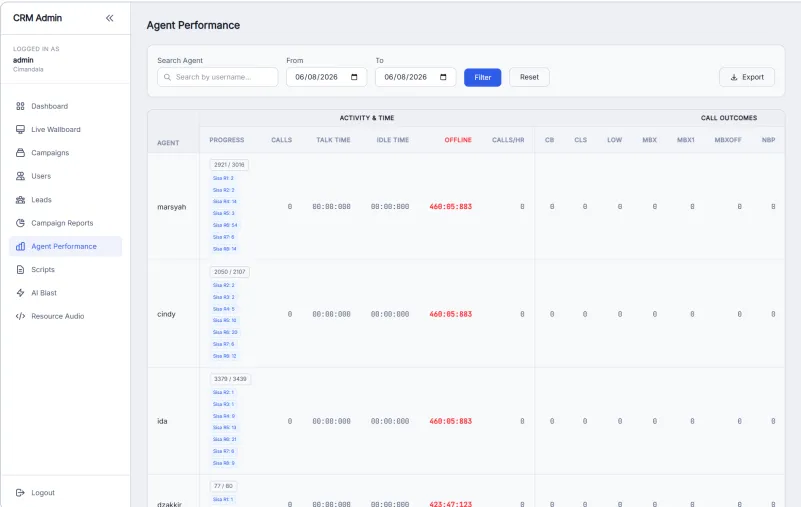Click the red OFFLINE column header
Image resolution: width=801 pixels, height=507 pixels.
click(458, 140)
